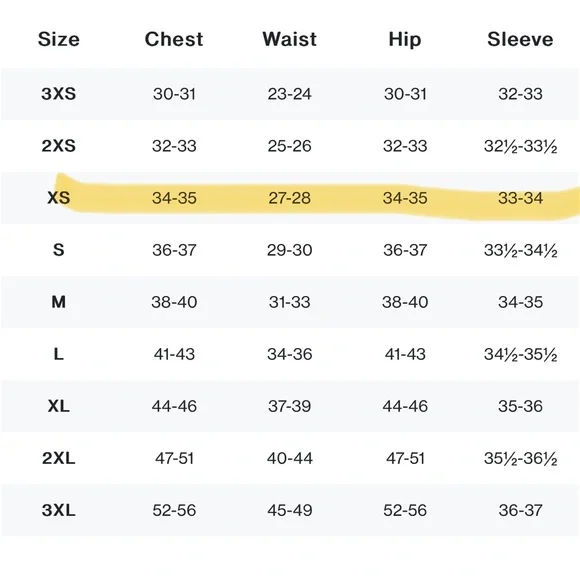
Task: Click the XS chest value 34-35
Action: coord(174,198)
